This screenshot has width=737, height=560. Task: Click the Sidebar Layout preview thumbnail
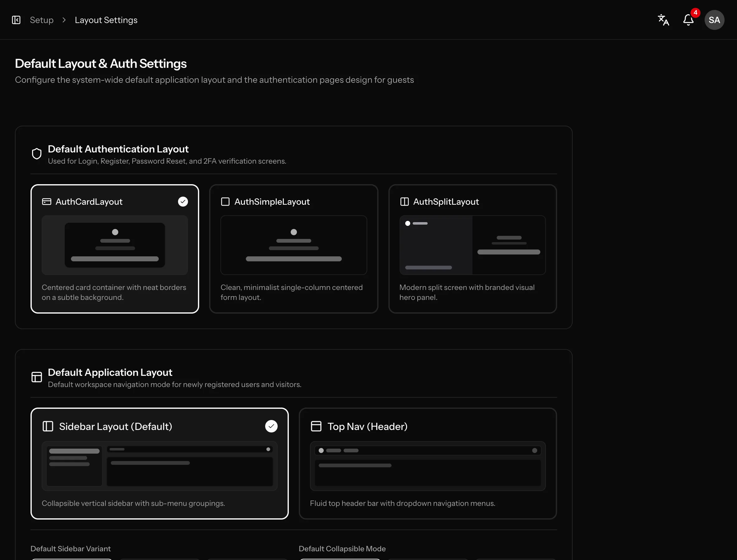coord(159,466)
